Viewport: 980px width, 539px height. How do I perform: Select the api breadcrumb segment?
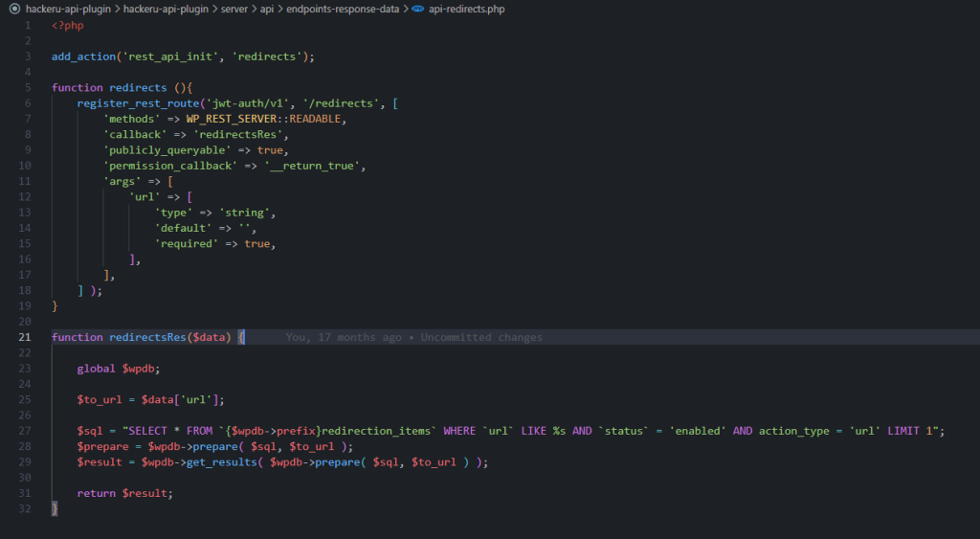tap(268, 9)
